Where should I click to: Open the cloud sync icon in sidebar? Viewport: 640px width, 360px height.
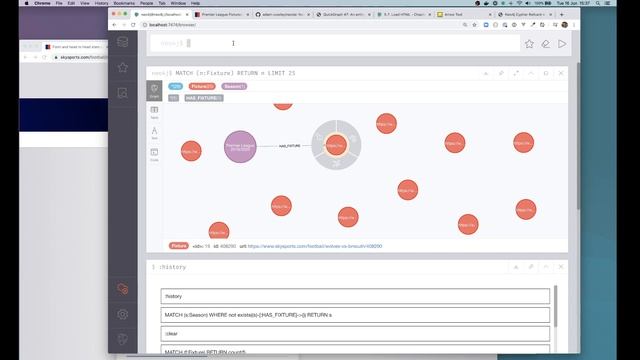pos(122,289)
